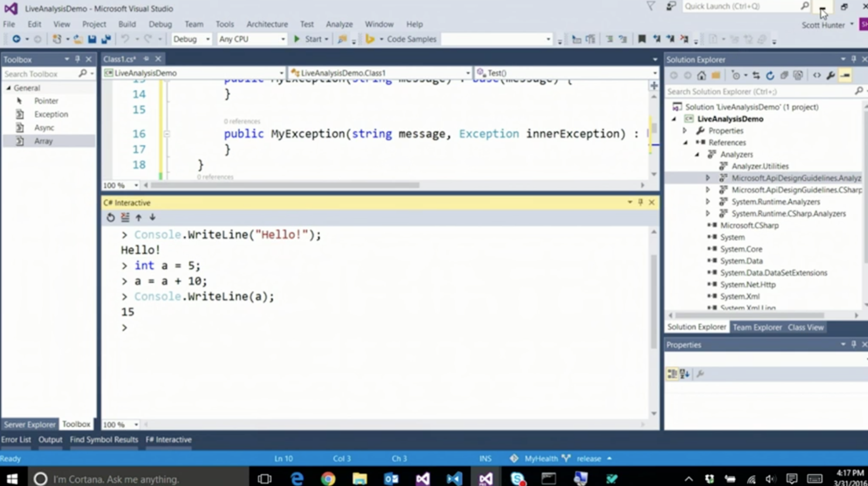Click Solution Explorer Properties wrench icon
The height and width of the screenshot is (486, 868).
(x=830, y=76)
